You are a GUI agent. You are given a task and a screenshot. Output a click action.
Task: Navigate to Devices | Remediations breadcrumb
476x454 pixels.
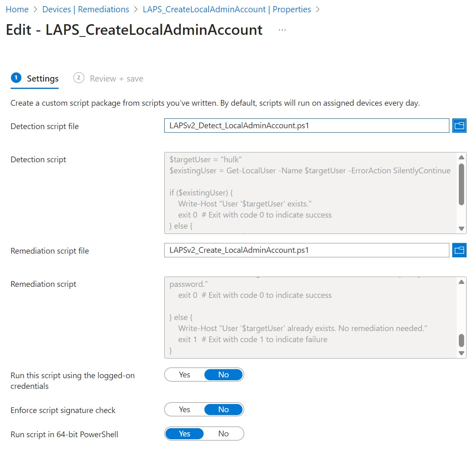tap(86, 9)
